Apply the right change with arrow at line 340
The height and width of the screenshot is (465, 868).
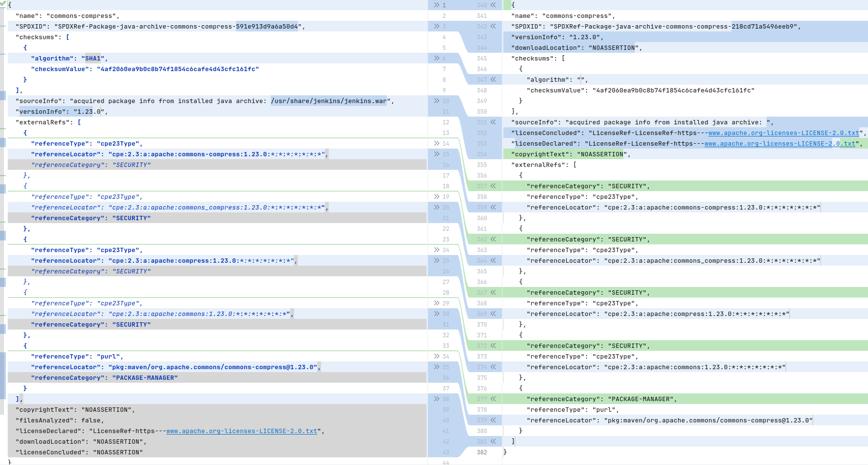pos(493,5)
